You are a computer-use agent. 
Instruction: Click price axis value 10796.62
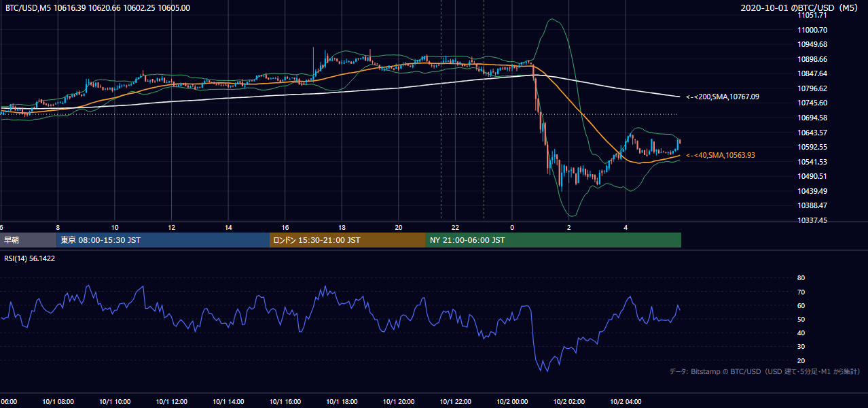tap(813, 88)
